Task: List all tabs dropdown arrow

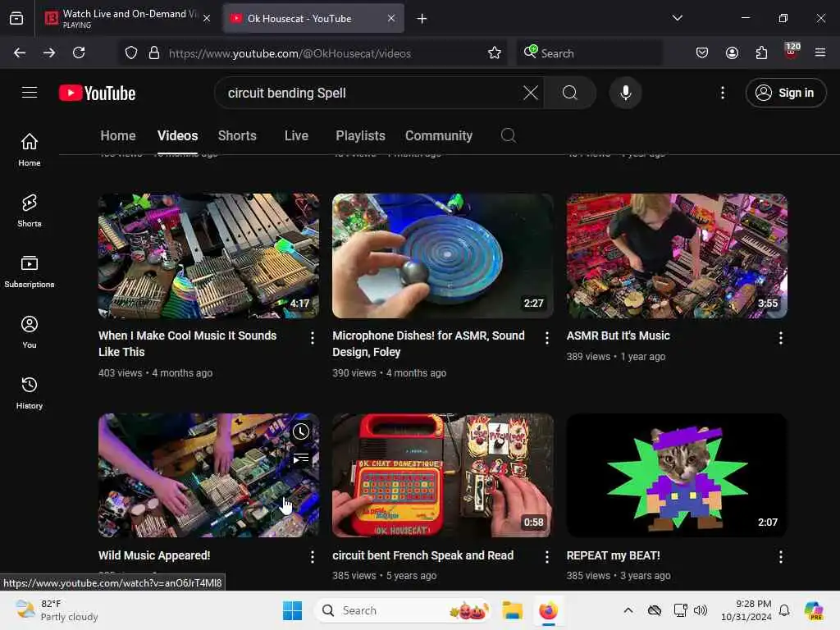Action: tap(677, 18)
